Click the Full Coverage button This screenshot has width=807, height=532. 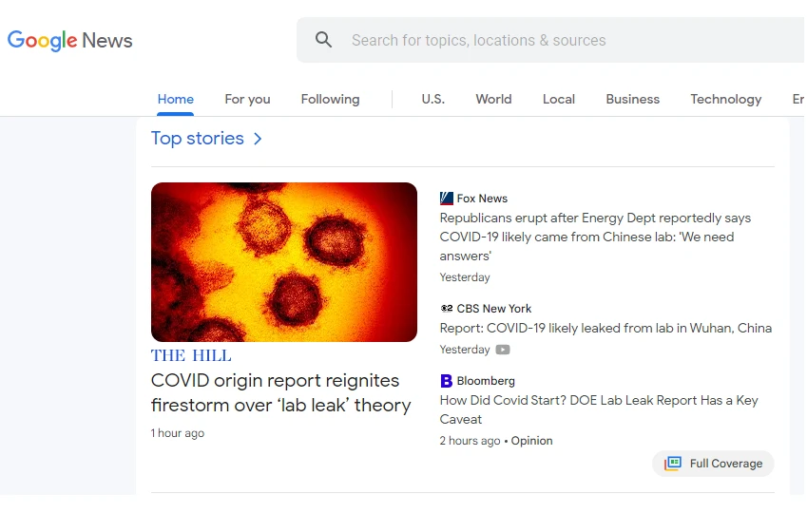point(713,464)
